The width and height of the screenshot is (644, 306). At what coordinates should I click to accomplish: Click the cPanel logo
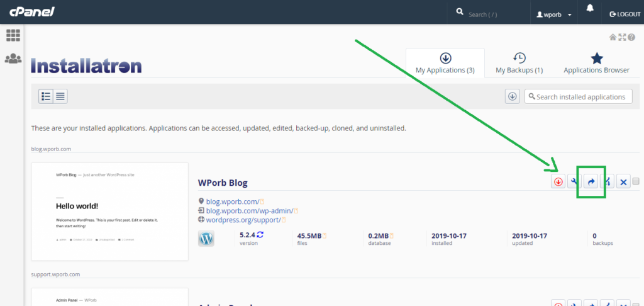(x=32, y=11)
